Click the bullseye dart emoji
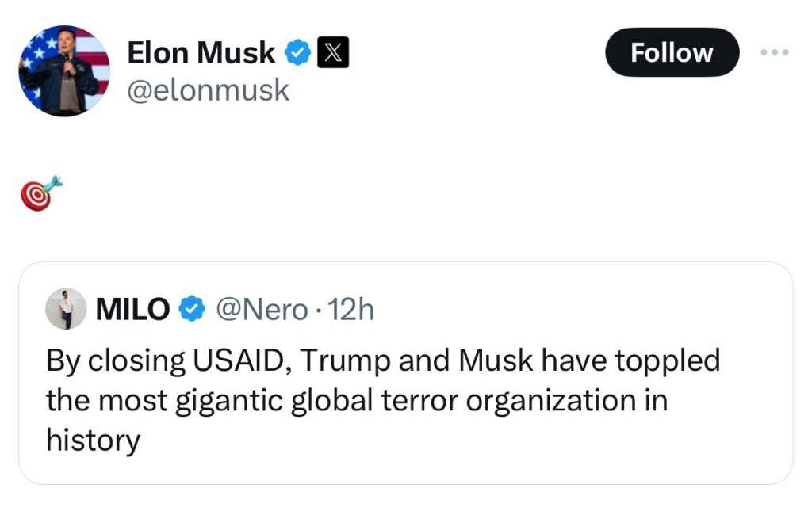Viewport: 812px width, 511px height. [40, 193]
